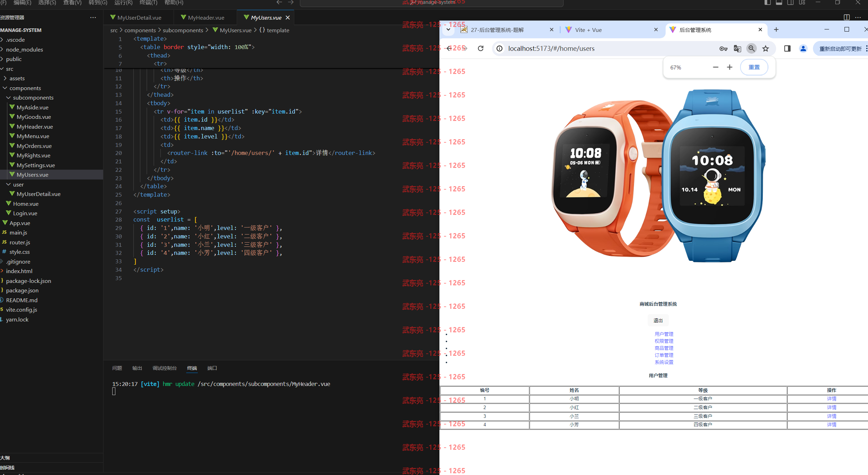Click the browser address bar URL
This screenshot has height=475, width=868.
pyautogui.click(x=551, y=49)
